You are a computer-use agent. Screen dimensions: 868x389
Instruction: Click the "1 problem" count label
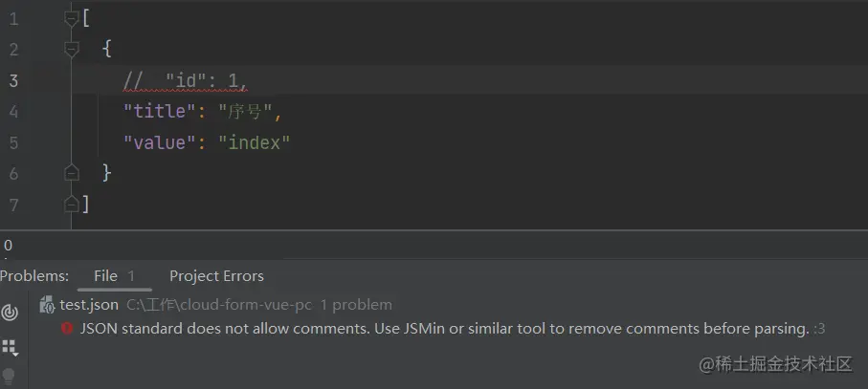356,305
